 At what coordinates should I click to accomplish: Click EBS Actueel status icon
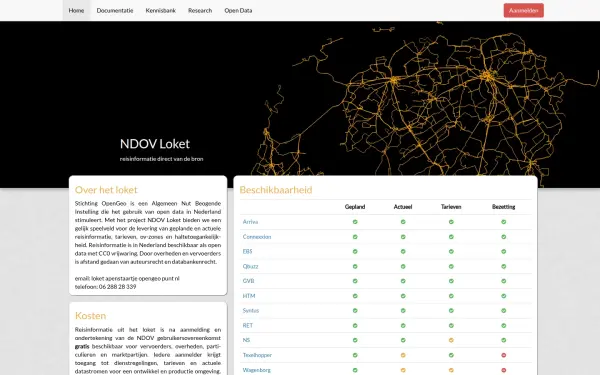403,251
